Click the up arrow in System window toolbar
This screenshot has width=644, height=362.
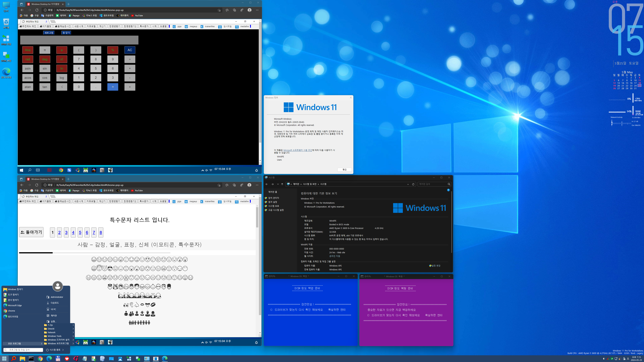[282, 184]
